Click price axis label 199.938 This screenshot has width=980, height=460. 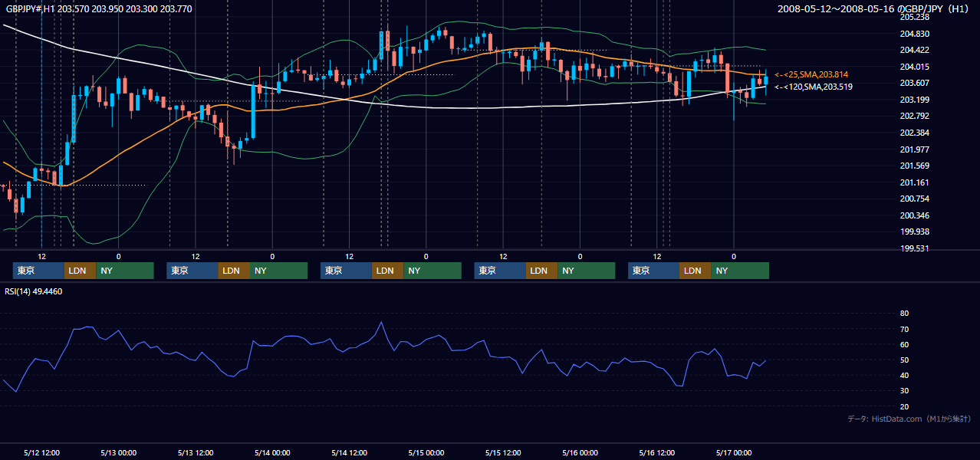[x=915, y=232]
